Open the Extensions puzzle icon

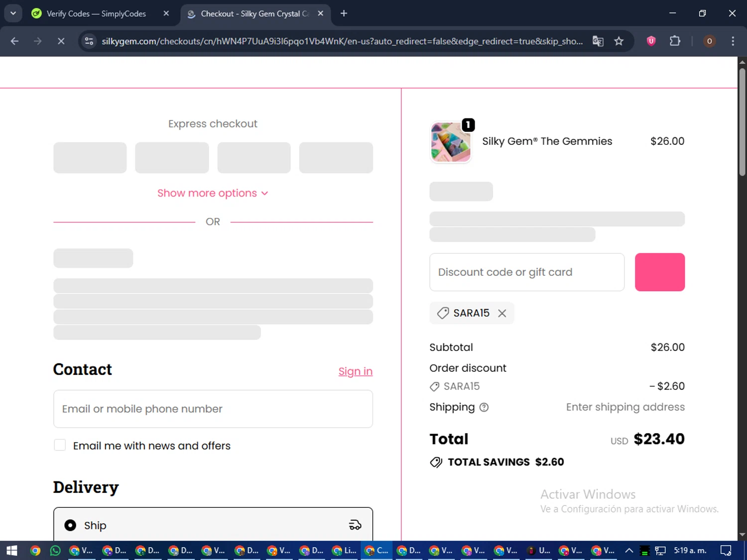(x=675, y=41)
